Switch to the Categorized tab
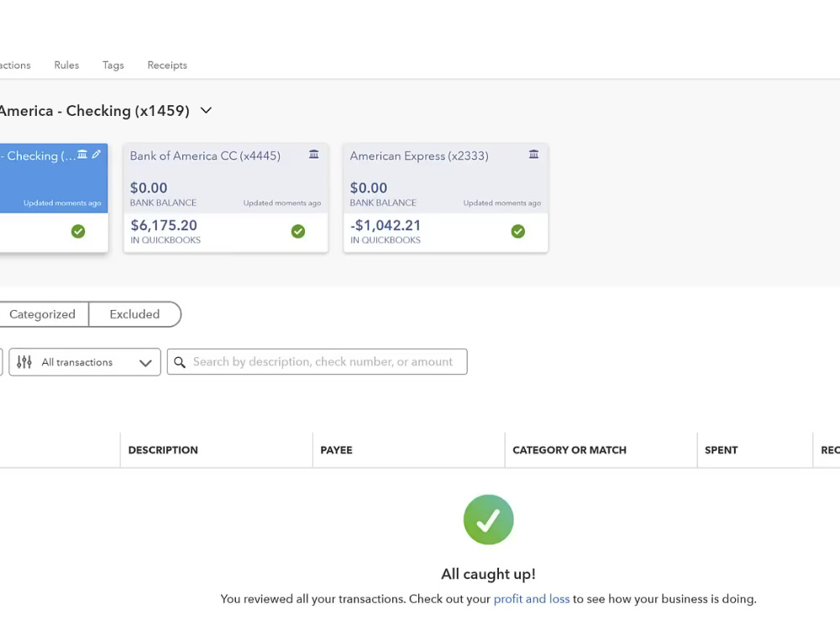 (x=42, y=314)
